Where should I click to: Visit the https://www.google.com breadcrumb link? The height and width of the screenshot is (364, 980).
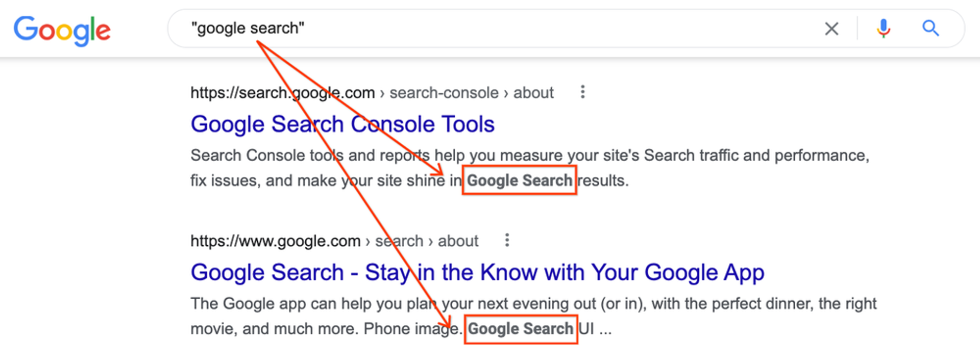click(x=275, y=241)
